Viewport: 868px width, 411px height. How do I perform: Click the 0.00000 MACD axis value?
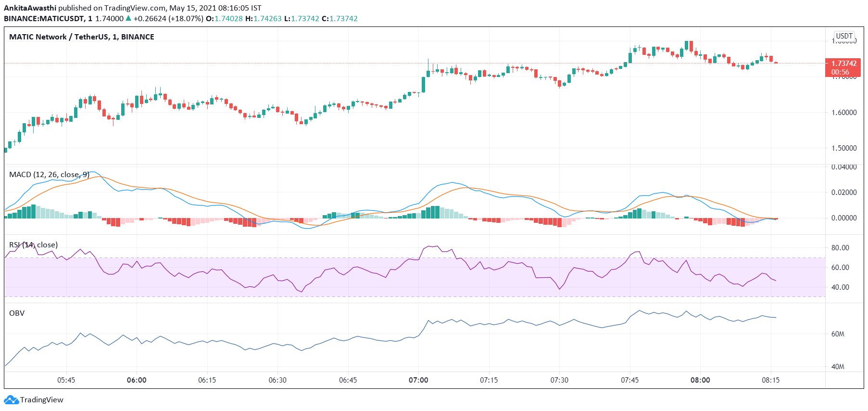844,218
